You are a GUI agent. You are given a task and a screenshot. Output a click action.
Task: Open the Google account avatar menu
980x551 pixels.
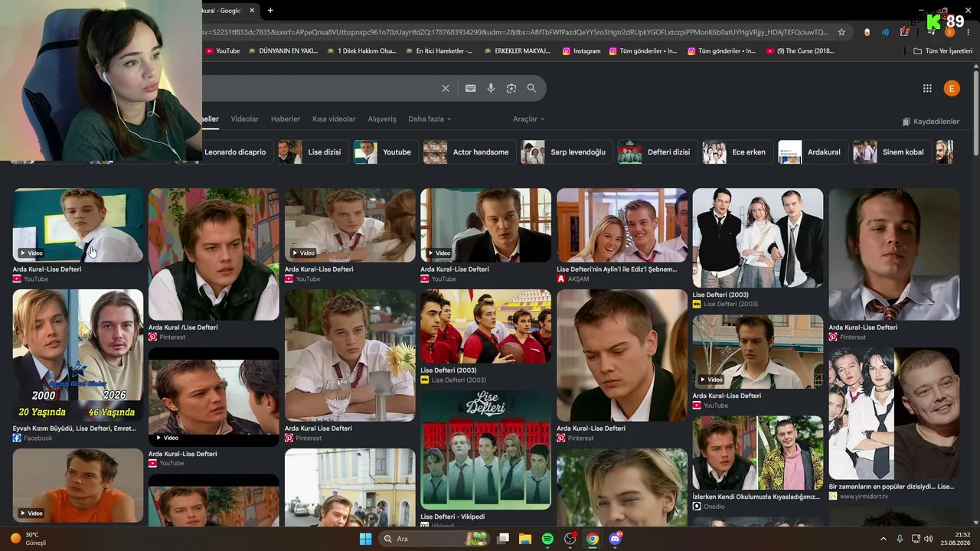point(952,89)
